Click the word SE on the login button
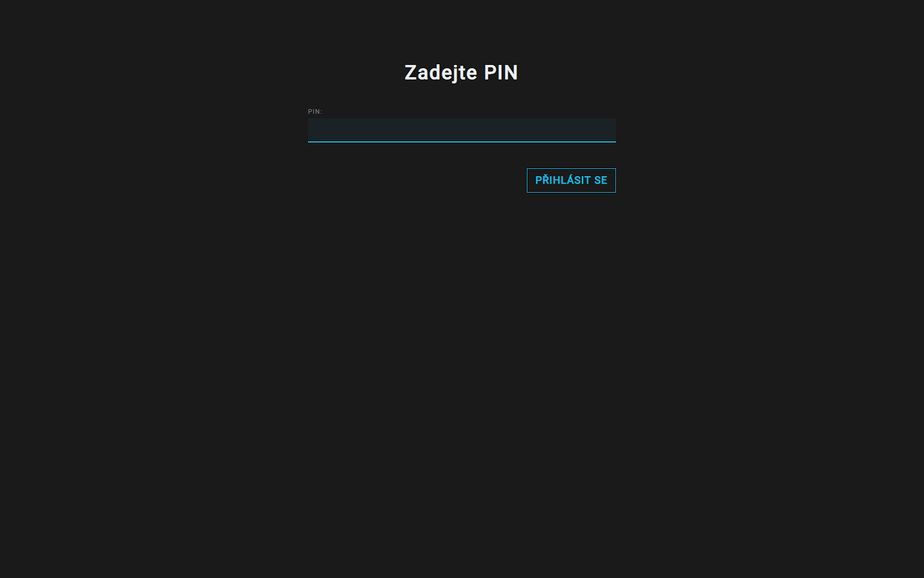924x578 pixels. [601, 180]
